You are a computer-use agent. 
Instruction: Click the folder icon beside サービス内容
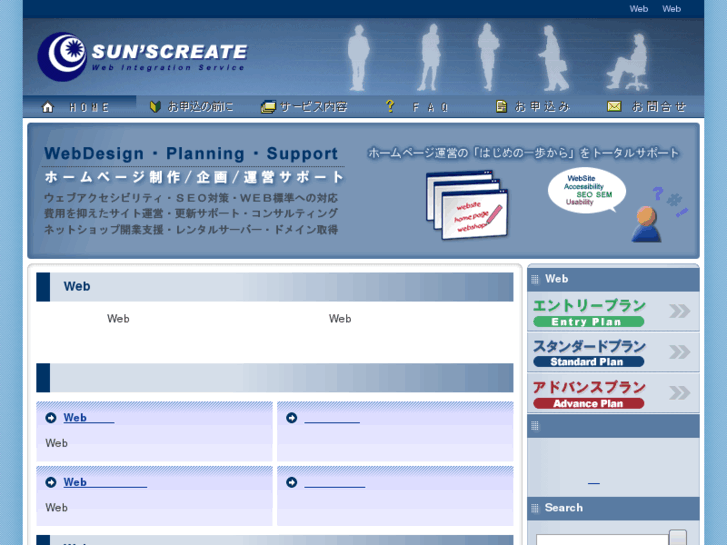[268, 107]
